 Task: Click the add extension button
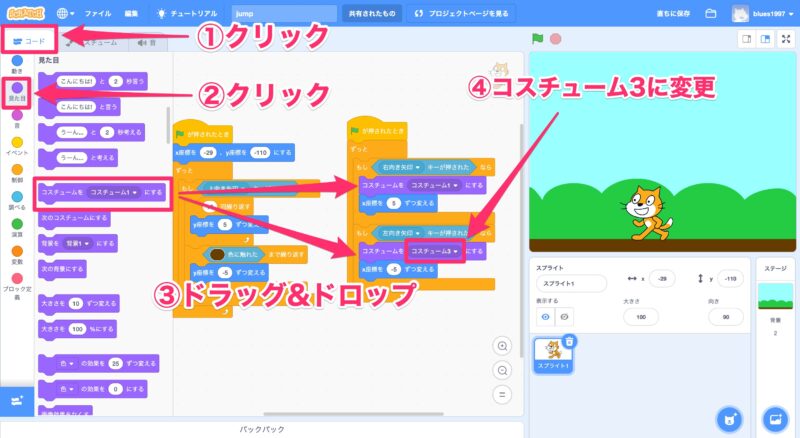(x=16, y=399)
